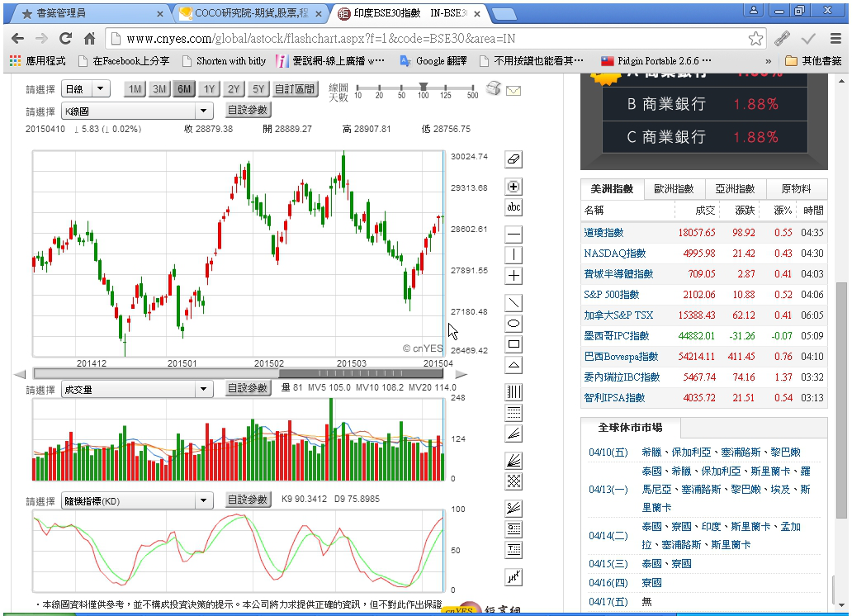Activate the zoom-in magnifier chart tool

tap(514, 187)
